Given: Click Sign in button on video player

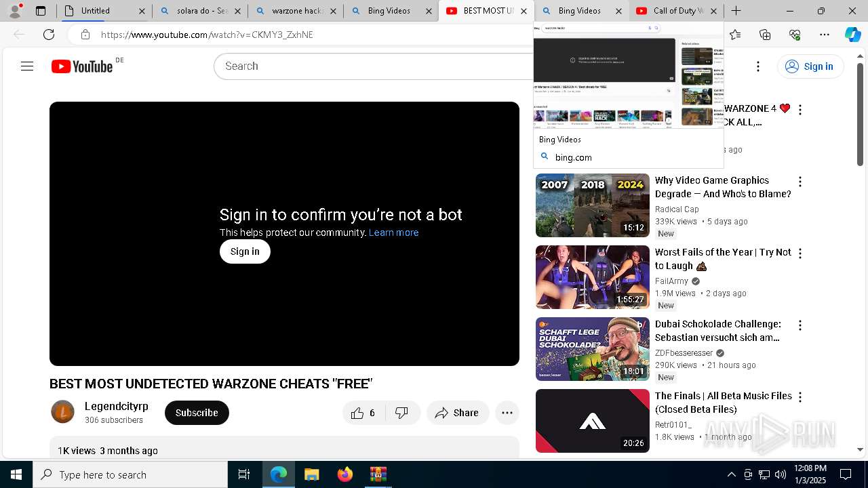Looking at the screenshot, I should point(245,251).
